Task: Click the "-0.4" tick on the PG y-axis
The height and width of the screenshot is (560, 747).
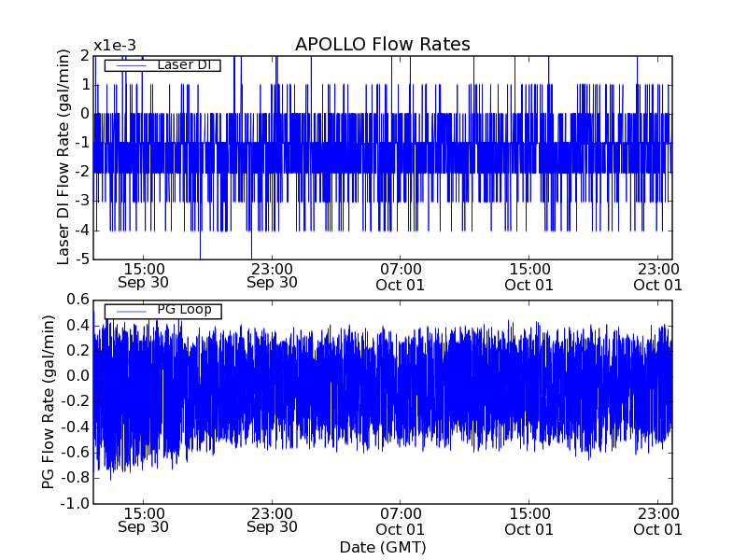Action: click(75, 427)
